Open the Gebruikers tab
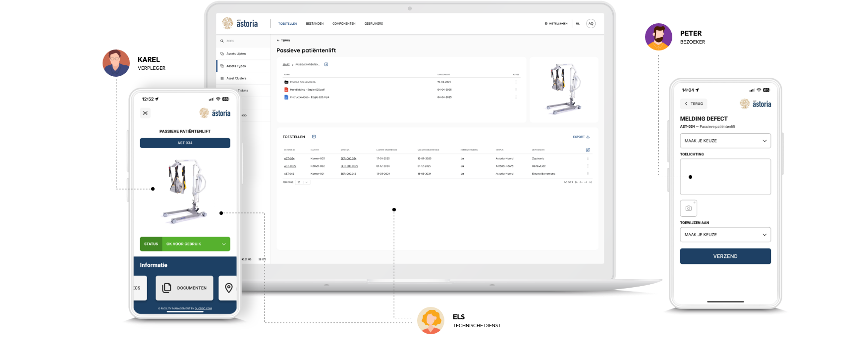The height and width of the screenshot is (351, 868). click(374, 24)
